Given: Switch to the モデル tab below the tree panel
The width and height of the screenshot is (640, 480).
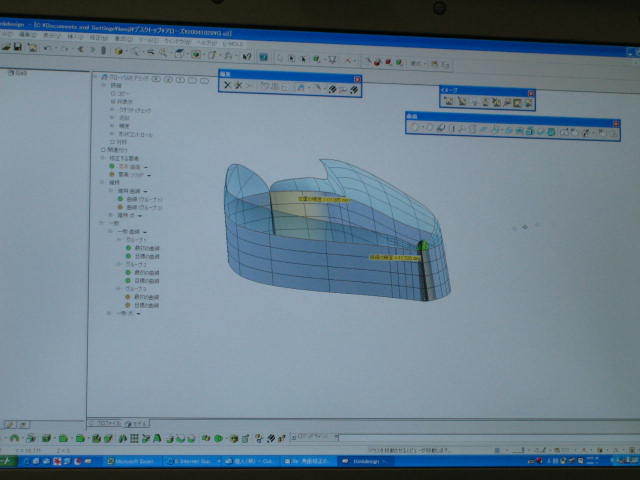Looking at the screenshot, I should 137,424.
